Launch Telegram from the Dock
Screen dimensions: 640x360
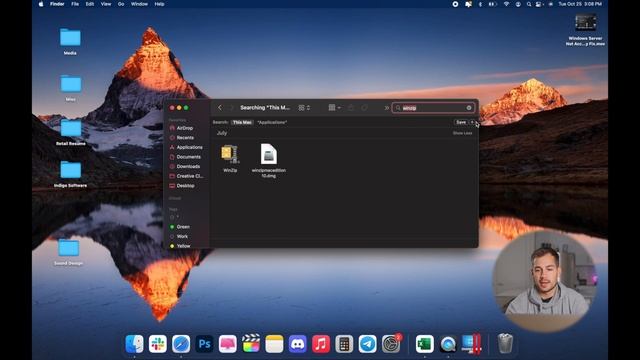pos(367,344)
